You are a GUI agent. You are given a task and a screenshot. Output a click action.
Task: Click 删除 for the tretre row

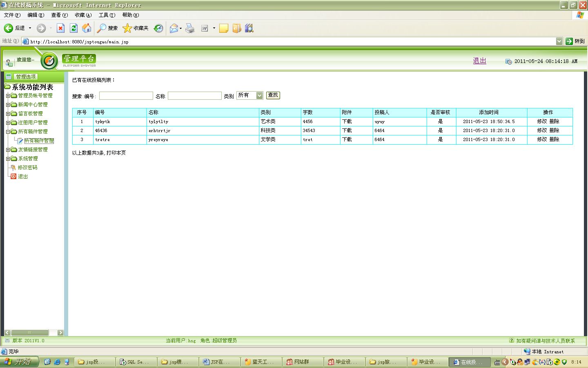pos(554,139)
